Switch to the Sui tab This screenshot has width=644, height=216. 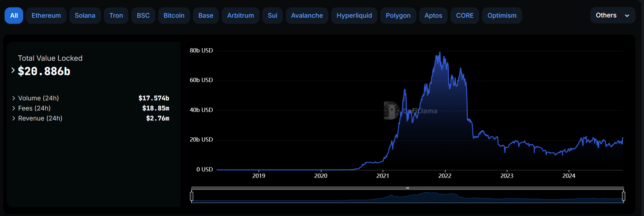tap(273, 16)
